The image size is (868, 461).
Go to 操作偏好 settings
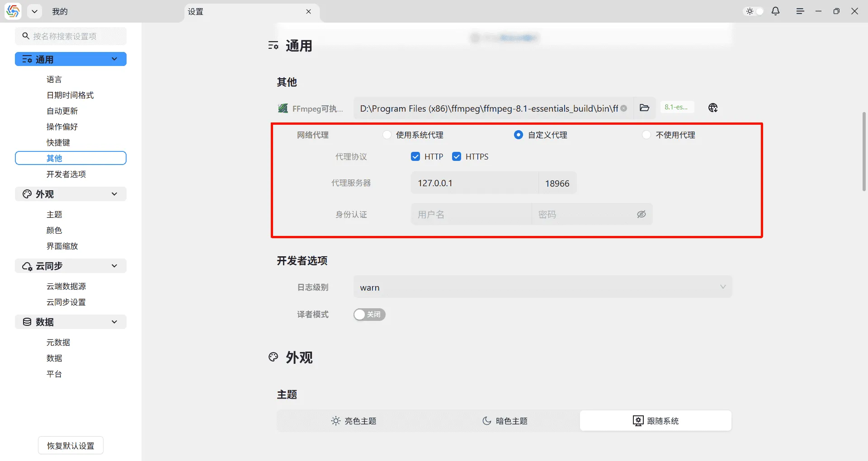point(62,127)
